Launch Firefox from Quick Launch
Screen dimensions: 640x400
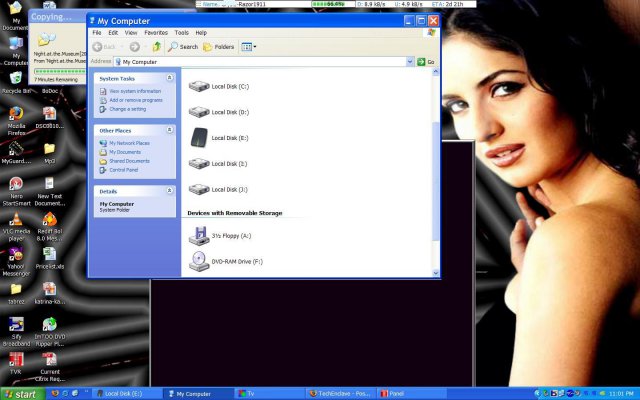[55, 394]
